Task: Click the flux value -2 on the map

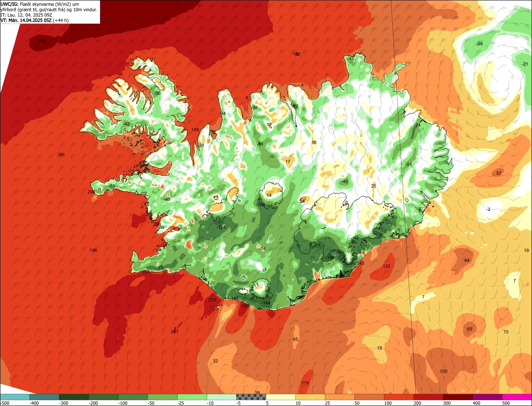Action: pos(488,209)
